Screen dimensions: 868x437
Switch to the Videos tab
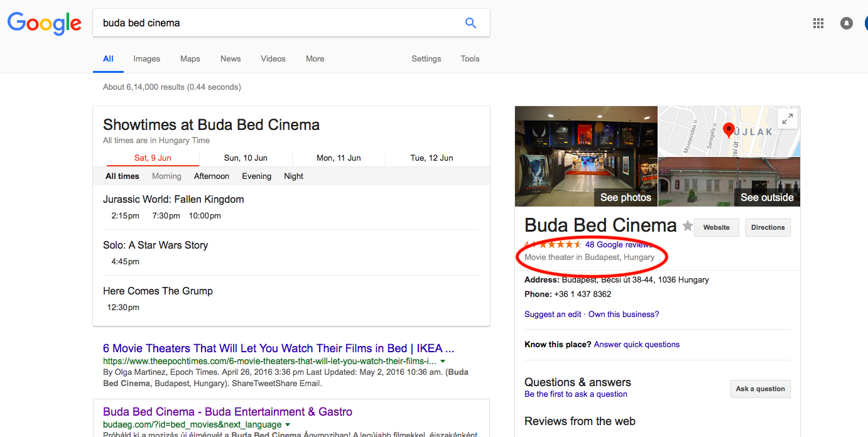(x=273, y=58)
